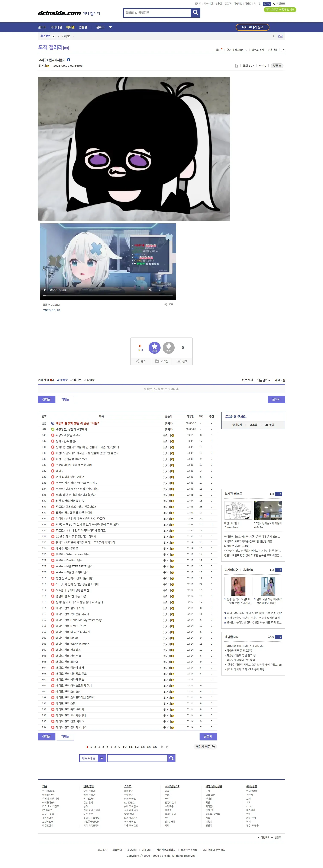Click the left arrow before 도적 in recent visits
This screenshot has width=323, height=868.
[59, 36]
